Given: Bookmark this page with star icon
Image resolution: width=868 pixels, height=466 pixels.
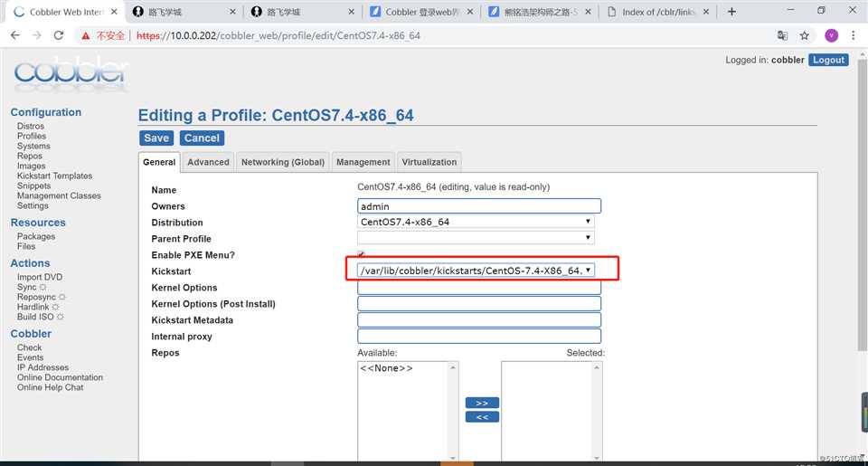Looking at the screenshot, I should pos(805,35).
